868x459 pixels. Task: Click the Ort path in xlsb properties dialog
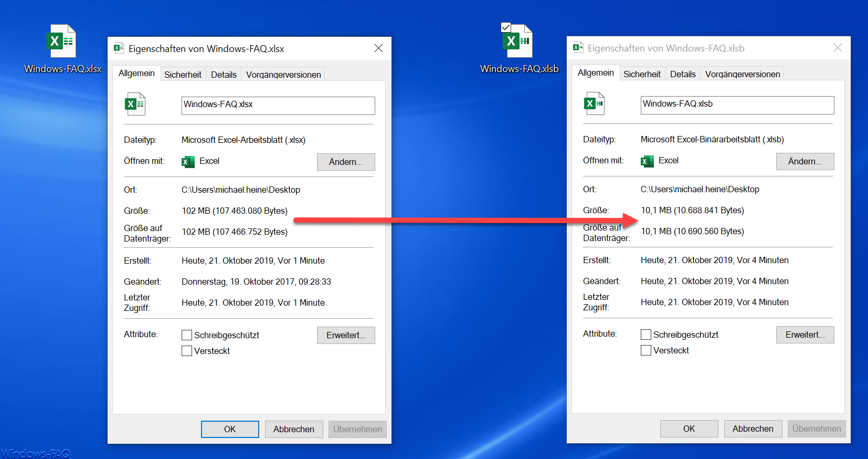[700, 189]
